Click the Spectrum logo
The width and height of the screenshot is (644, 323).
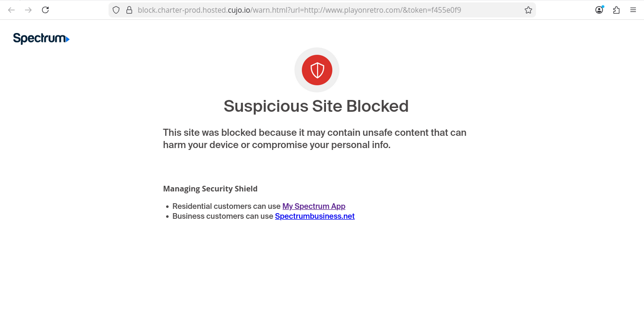(41, 39)
